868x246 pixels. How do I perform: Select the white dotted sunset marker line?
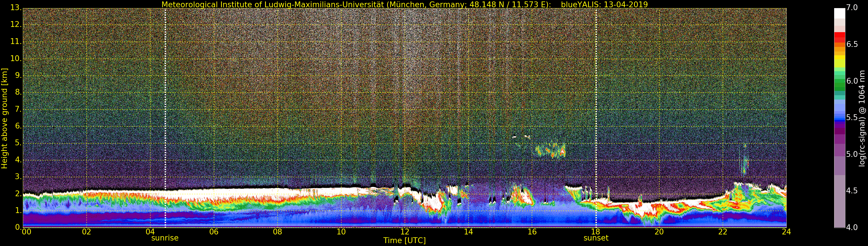point(596,118)
